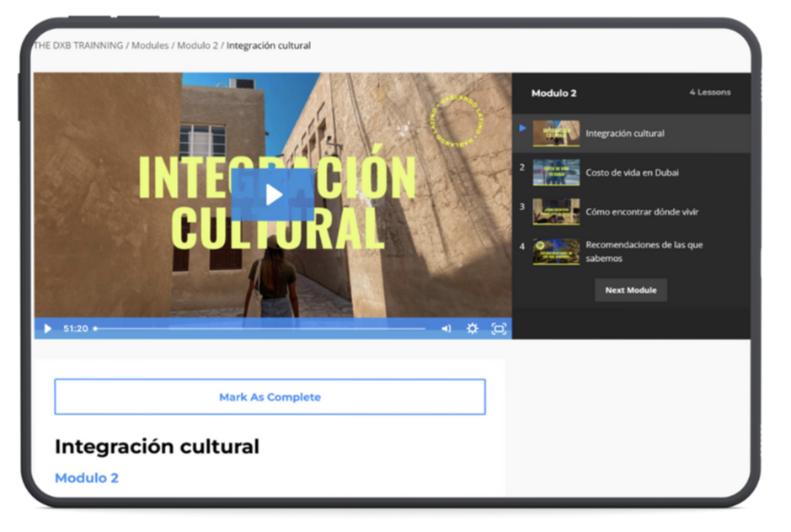Navigate to Modules in the breadcrumb

coord(150,45)
